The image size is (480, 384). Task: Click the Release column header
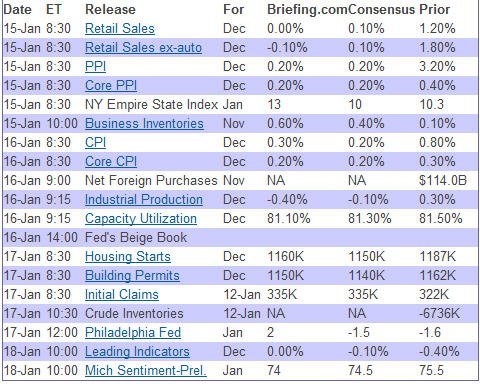[110, 9]
